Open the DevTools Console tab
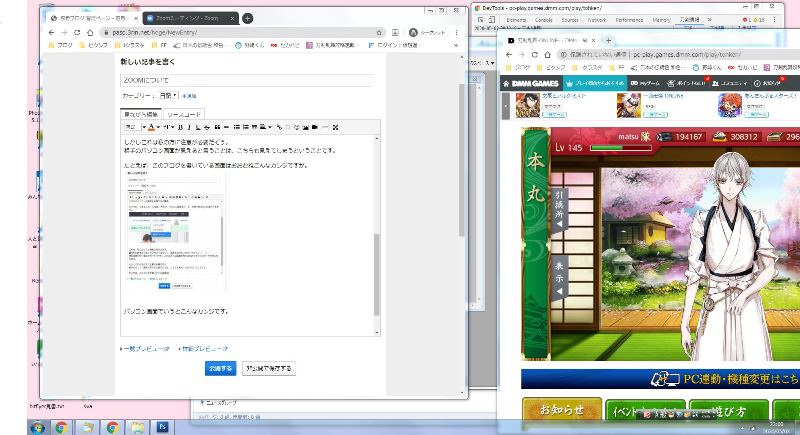 (543, 20)
